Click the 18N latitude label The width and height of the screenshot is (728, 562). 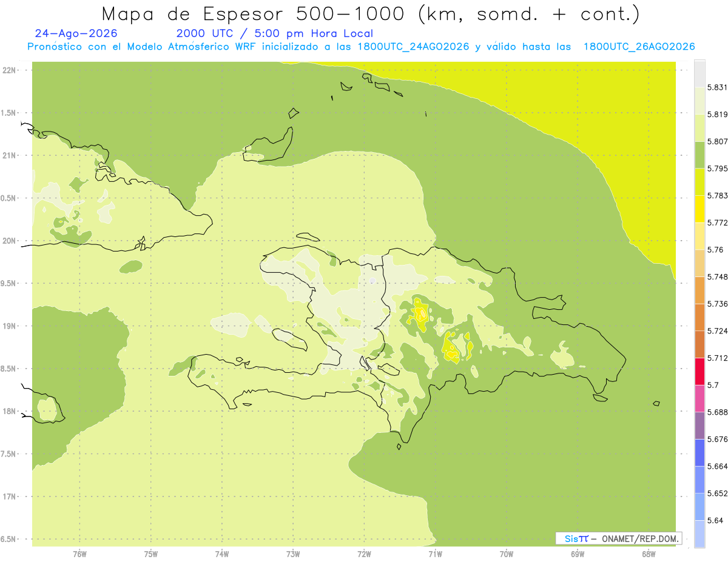point(9,412)
